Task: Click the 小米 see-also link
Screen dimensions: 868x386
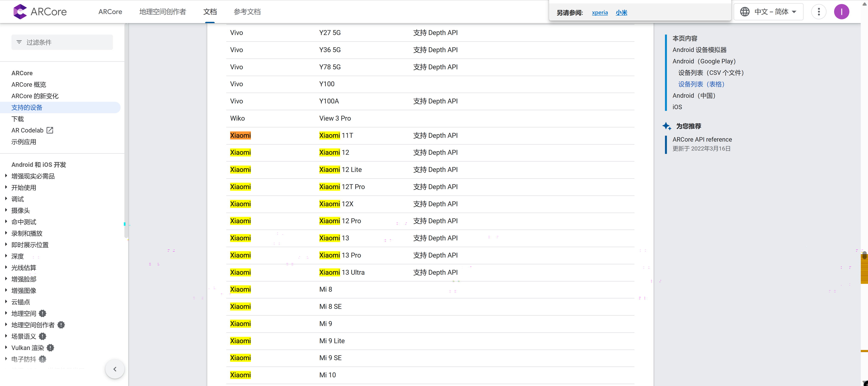Action: 621,13
